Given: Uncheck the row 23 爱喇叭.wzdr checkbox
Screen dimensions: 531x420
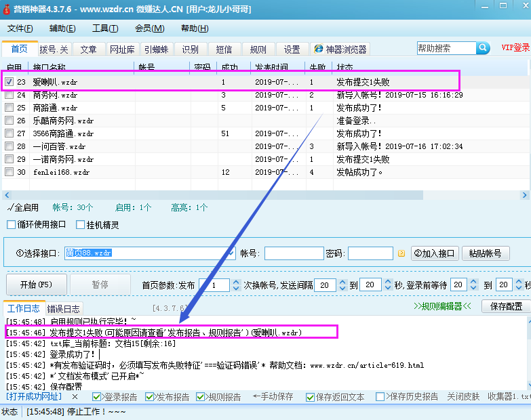Looking at the screenshot, I should 9,82.
